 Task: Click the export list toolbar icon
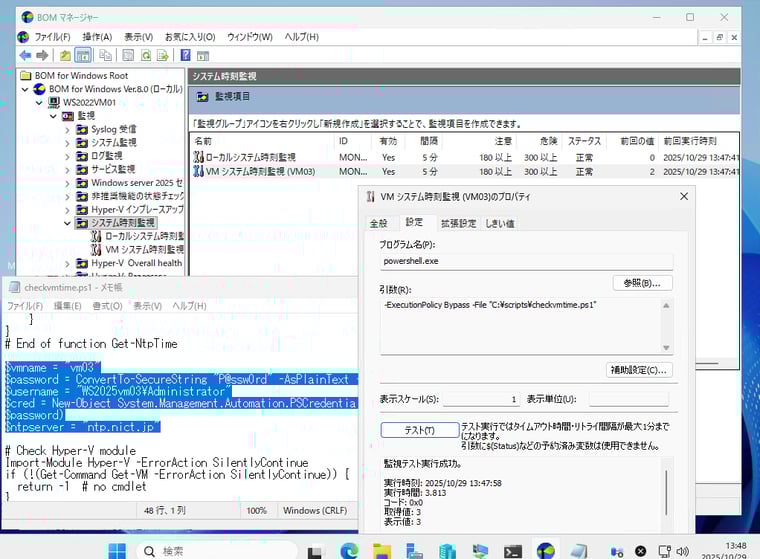click(x=162, y=55)
